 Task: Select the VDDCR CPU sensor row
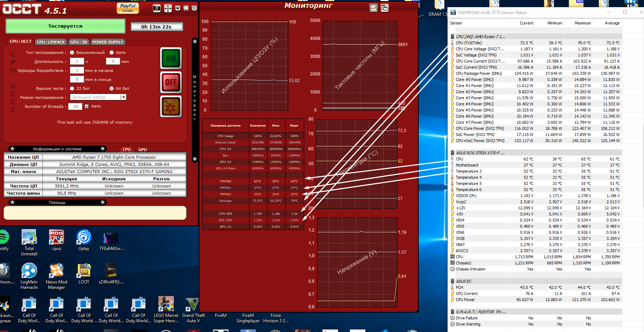pyautogui.click(x=535, y=196)
